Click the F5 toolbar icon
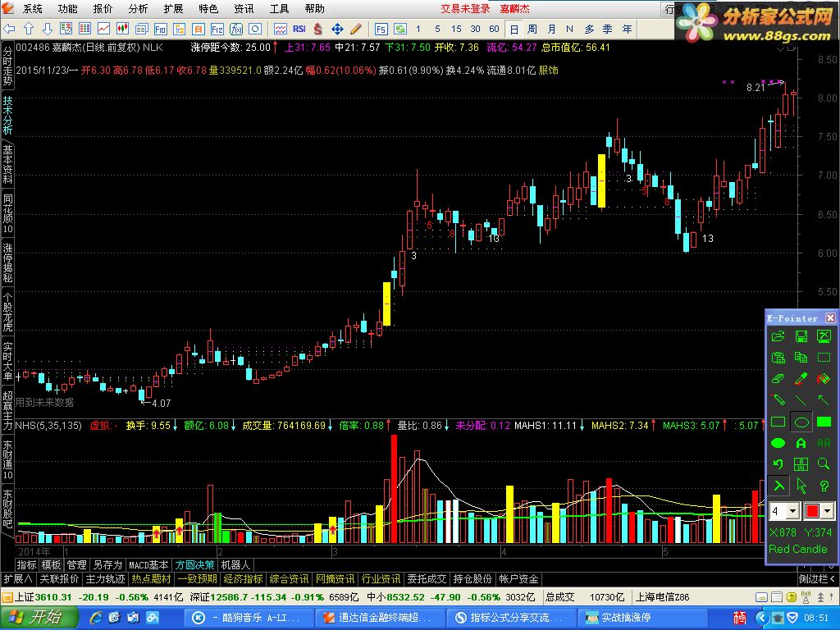This screenshot has height=630, width=840. (x=381, y=29)
